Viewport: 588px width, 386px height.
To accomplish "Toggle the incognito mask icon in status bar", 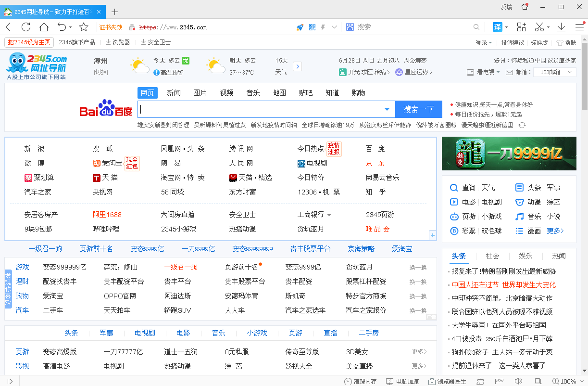I will (500, 382).
